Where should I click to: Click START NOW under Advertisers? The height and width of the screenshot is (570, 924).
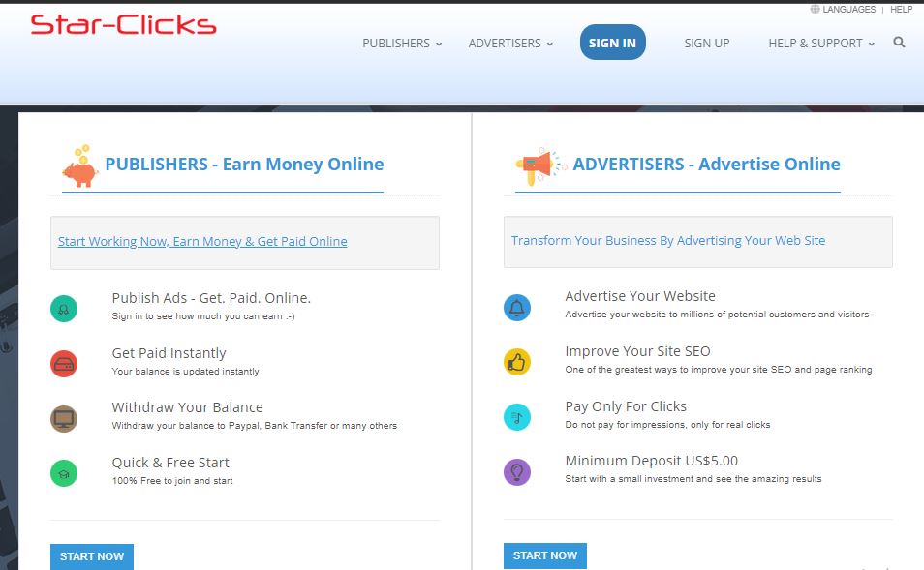545,555
